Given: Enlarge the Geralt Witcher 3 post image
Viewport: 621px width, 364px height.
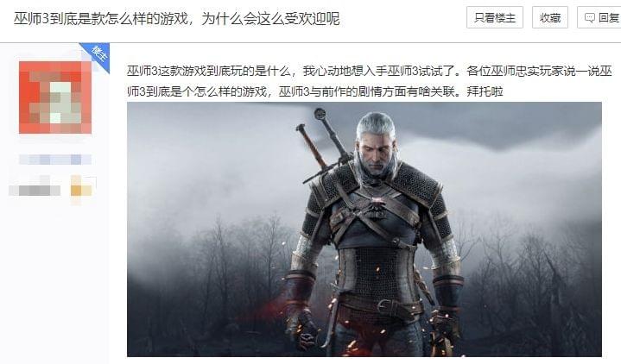Looking at the screenshot, I should (x=364, y=229).
